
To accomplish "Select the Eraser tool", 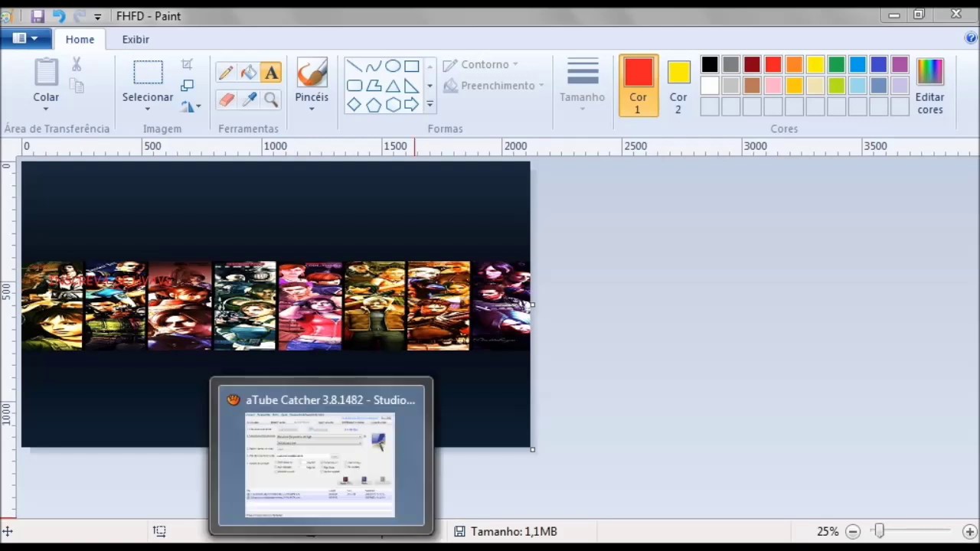I will 226,99.
